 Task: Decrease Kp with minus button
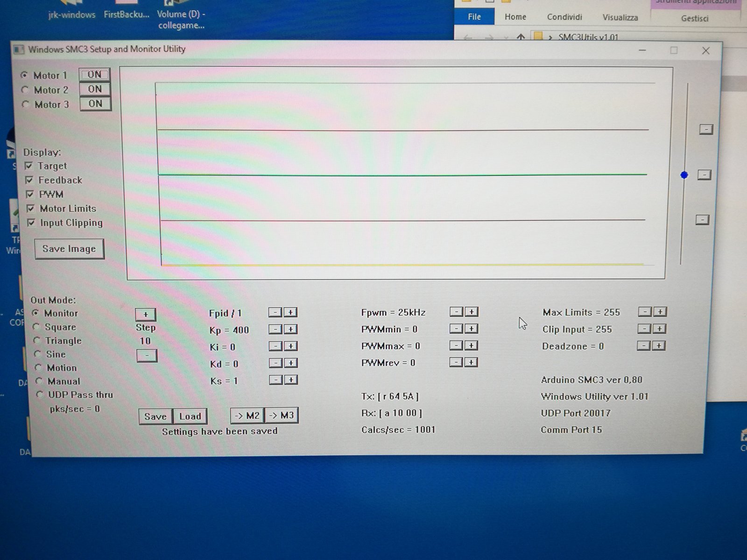pos(275,329)
